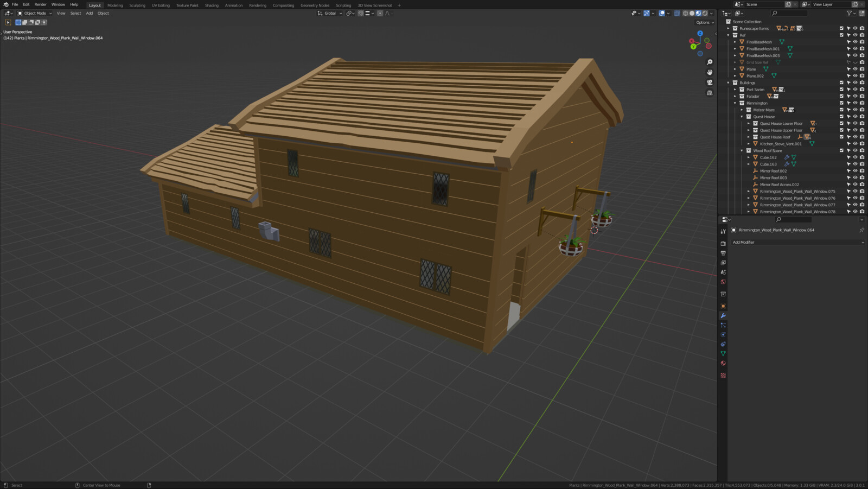
Task: Switch to the Modeling workspace tab
Action: click(115, 5)
